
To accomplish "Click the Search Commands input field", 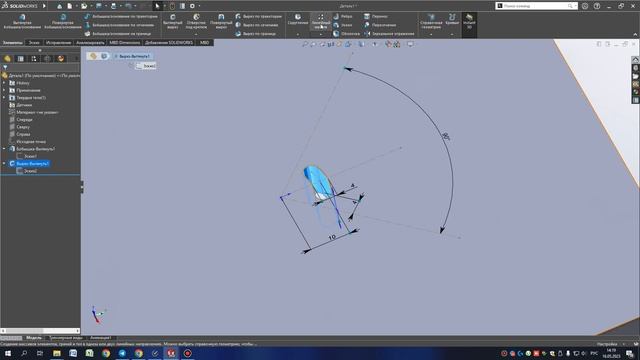I will [x=536, y=6].
